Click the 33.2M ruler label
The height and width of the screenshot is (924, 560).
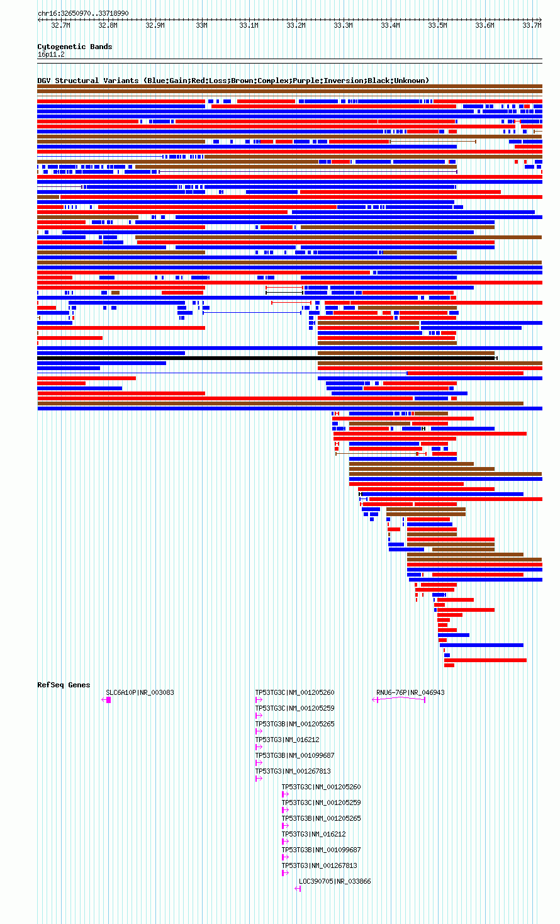(296, 26)
